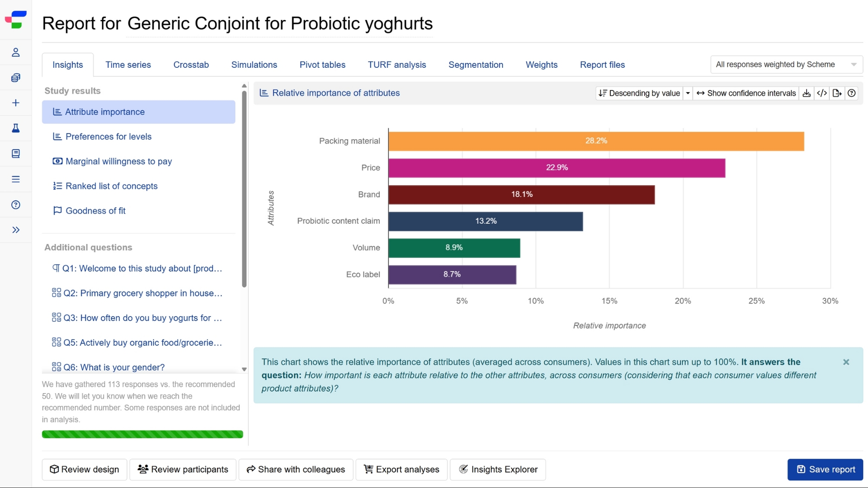Switch to the Crosstab tab
The height and width of the screenshot is (488, 868).
[x=191, y=65]
